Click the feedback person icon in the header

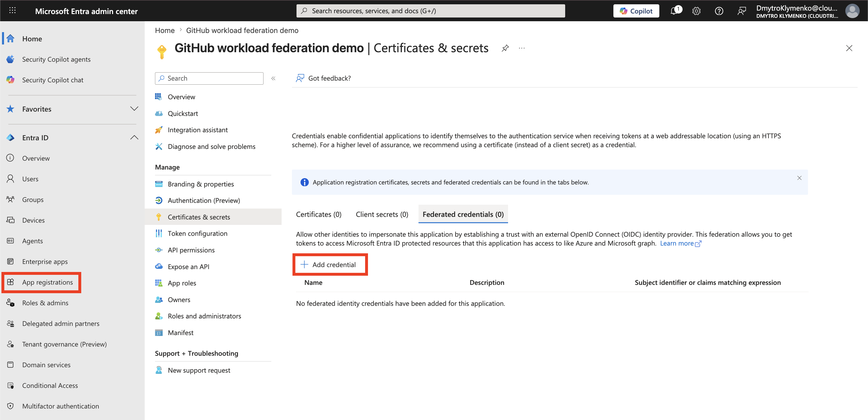click(x=741, y=11)
